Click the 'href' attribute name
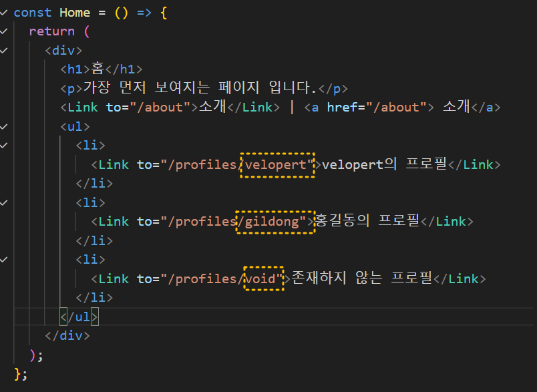The image size is (537, 392). pos(342,108)
